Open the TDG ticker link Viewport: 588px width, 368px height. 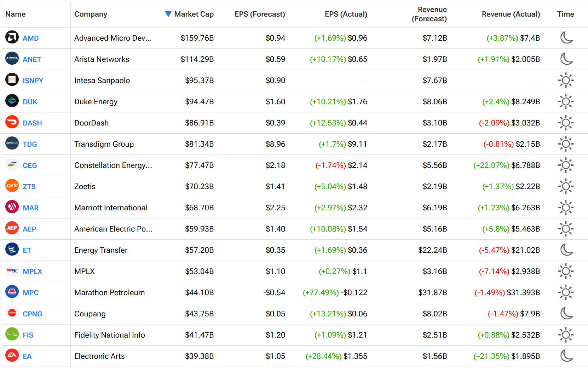pyautogui.click(x=30, y=144)
